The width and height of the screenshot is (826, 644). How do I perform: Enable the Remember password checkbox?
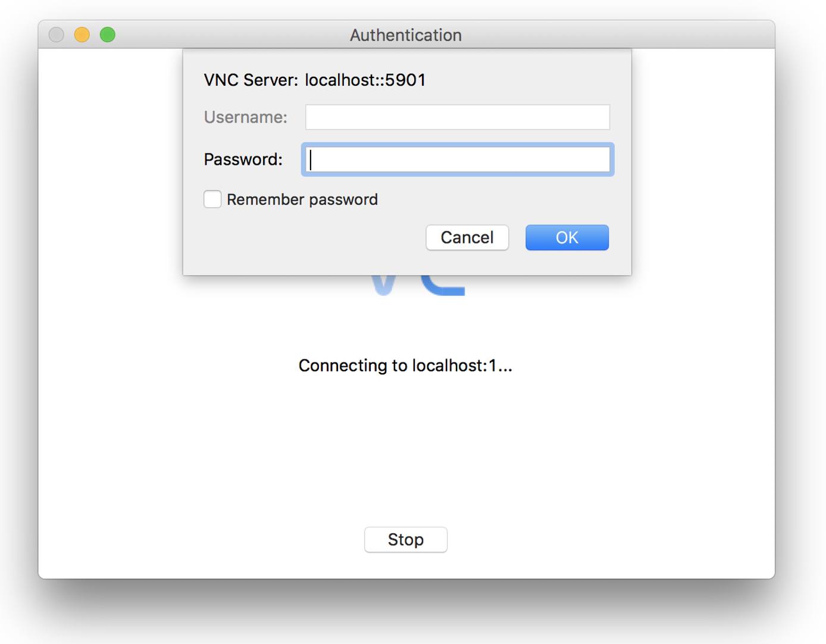(x=212, y=199)
